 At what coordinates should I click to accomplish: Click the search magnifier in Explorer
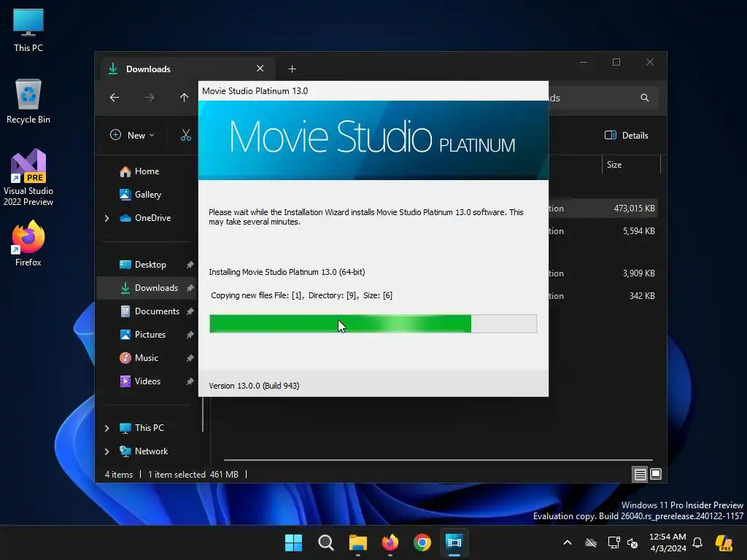tap(645, 98)
